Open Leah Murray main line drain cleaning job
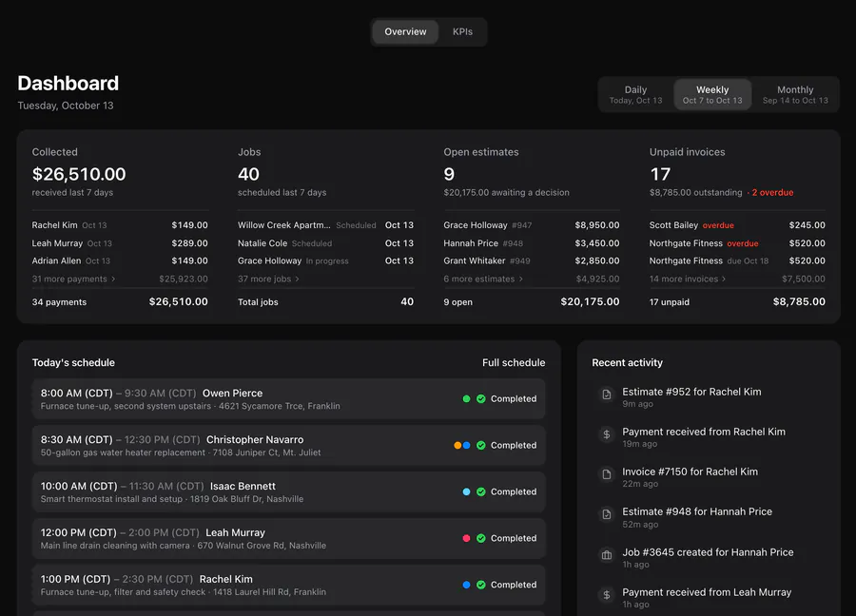Image resolution: width=856 pixels, height=616 pixels. [289, 538]
